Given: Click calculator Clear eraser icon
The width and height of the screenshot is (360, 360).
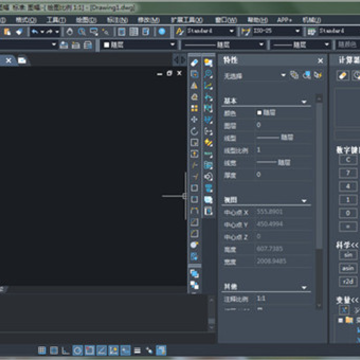Looking at the screenshot, I should pos(343,76).
